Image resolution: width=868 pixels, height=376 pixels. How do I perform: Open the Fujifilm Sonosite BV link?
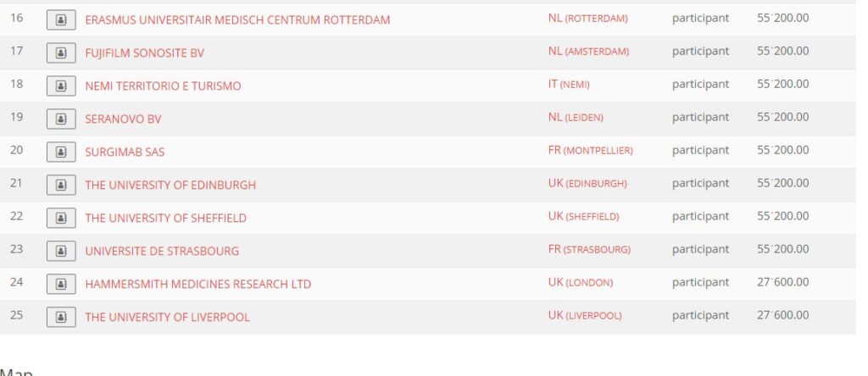tap(144, 53)
